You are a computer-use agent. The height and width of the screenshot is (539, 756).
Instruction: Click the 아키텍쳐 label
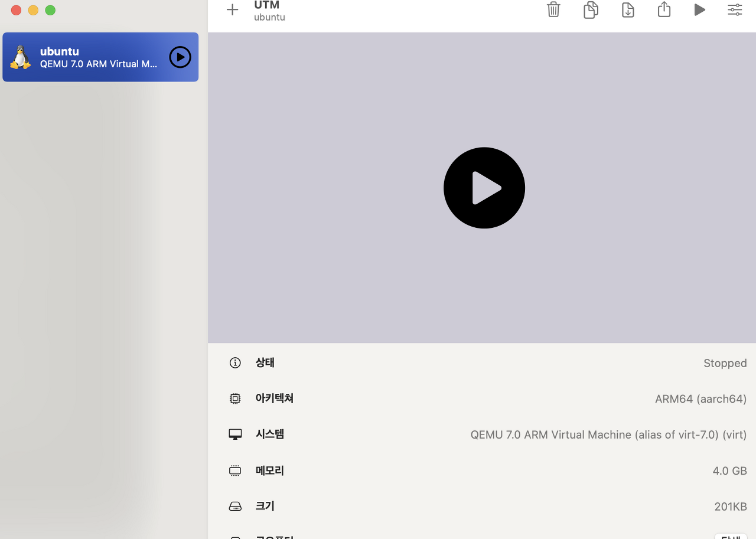coord(275,398)
